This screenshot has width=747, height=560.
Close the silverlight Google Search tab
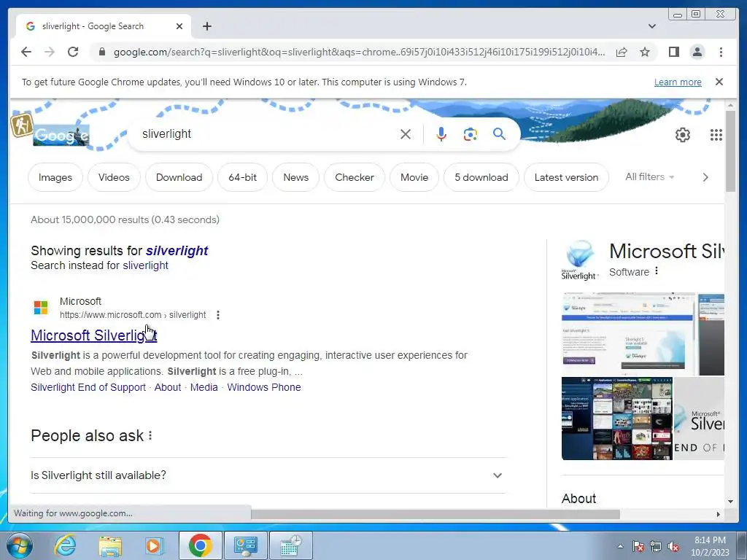pos(179,26)
